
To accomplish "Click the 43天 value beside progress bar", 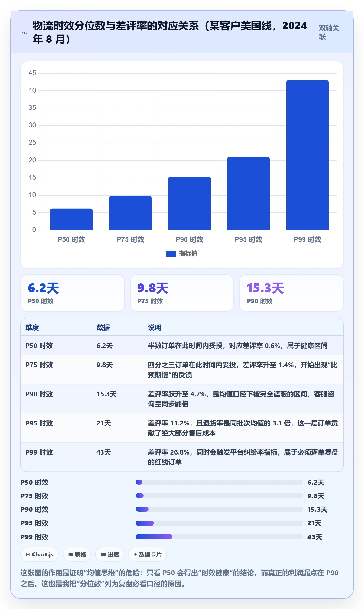I will (x=315, y=537).
